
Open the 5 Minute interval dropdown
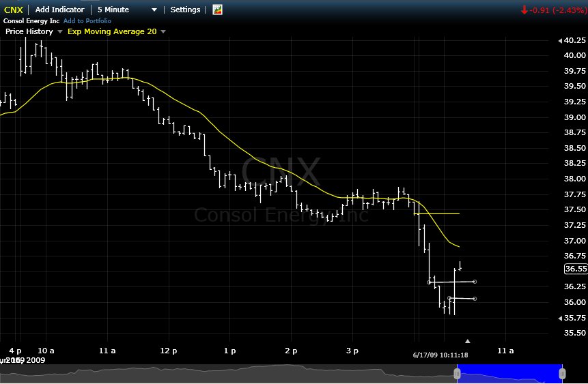[127, 10]
